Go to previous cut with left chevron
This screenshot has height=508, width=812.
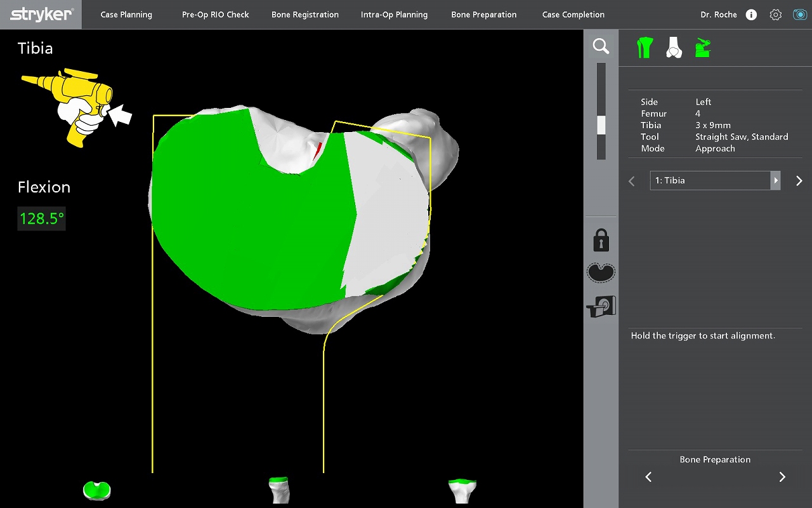tap(632, 181)
